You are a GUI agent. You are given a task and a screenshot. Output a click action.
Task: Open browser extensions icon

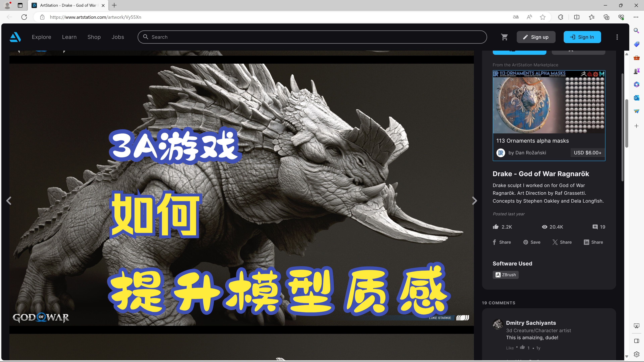click(x=560, y=17)
